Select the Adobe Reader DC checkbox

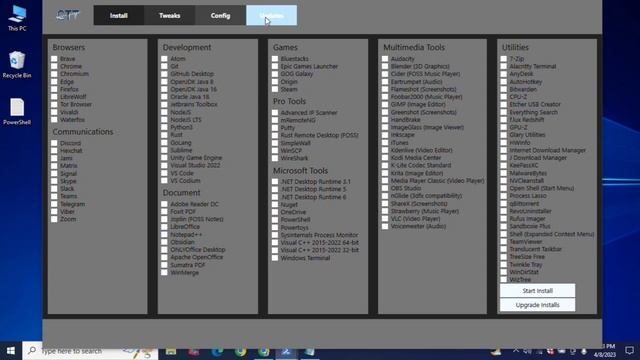[164, 204]
